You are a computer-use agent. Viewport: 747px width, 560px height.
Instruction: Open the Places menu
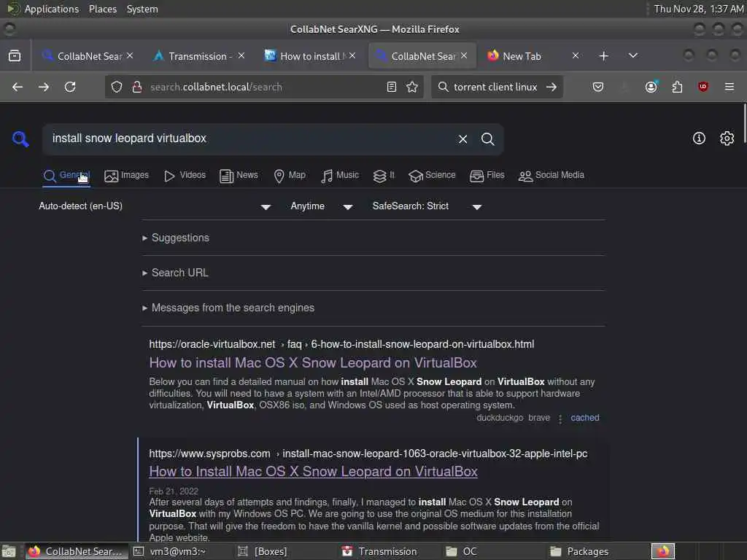102,9
